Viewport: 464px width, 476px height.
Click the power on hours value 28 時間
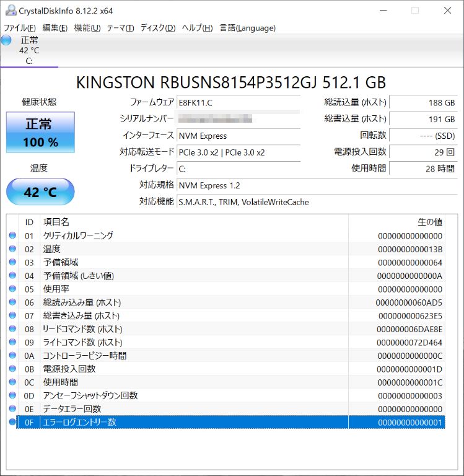pos(423,169)
